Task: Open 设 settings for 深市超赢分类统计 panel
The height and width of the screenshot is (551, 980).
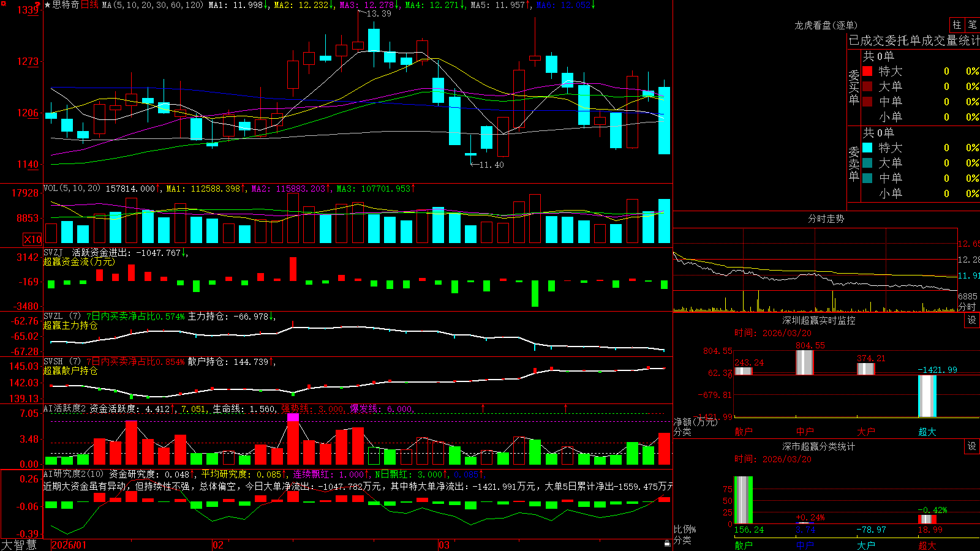Action: click(972, 447)
